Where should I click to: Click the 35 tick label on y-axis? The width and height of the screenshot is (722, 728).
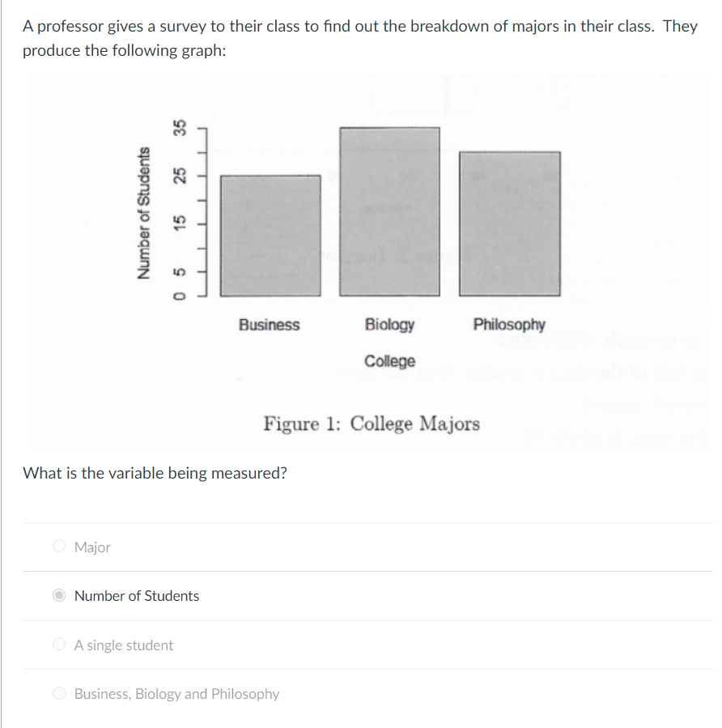click(181, 128)
